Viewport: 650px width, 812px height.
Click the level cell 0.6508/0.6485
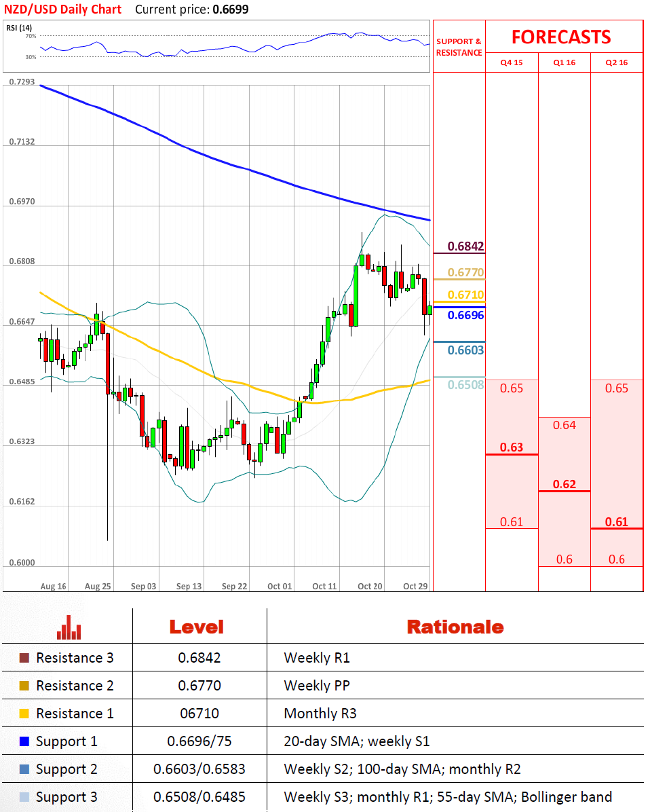(199, 797)
